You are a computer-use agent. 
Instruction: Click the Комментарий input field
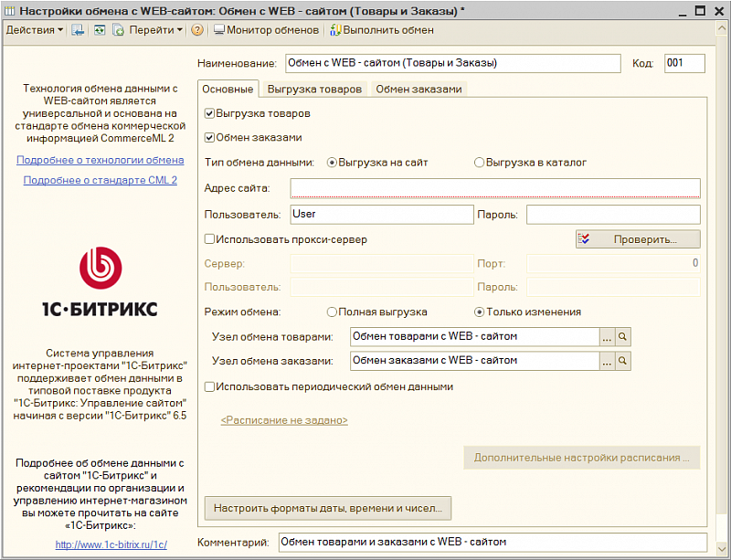click(493, 543)
